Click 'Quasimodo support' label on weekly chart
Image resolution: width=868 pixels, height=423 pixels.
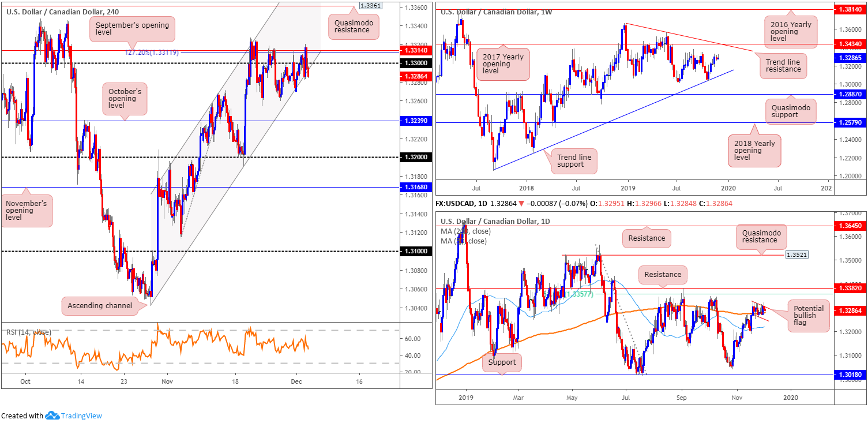(x=792, y=111)
